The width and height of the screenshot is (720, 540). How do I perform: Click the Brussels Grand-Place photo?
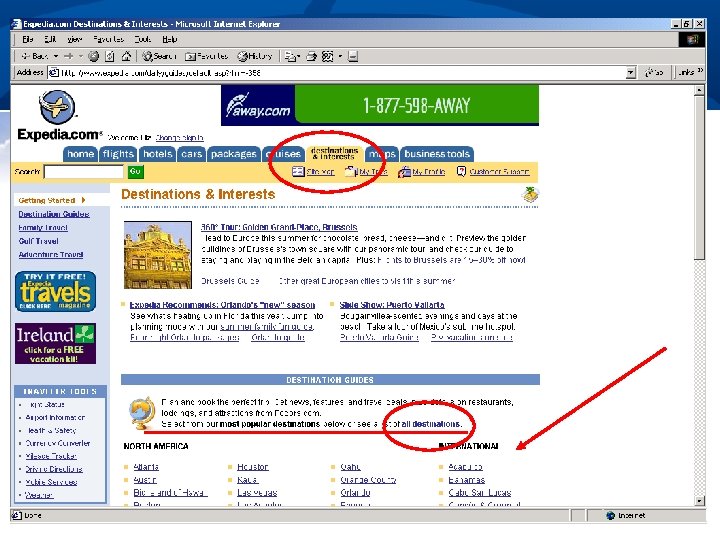click(x=158, y=255)
